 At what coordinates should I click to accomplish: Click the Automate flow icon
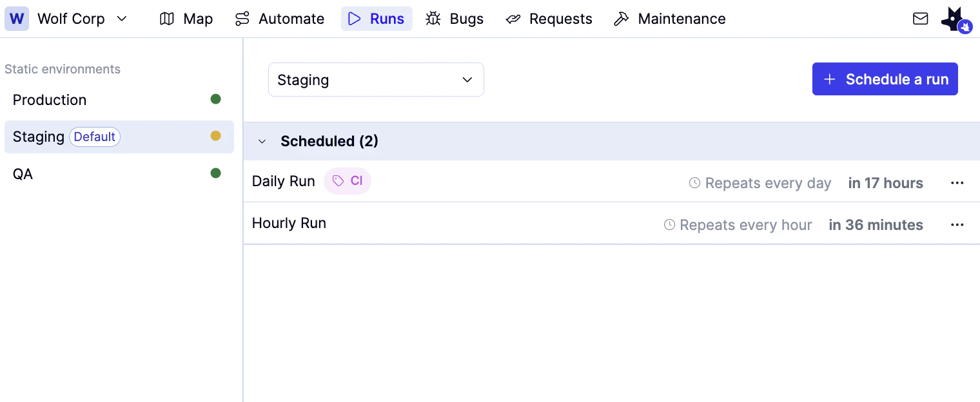point(242,19)
